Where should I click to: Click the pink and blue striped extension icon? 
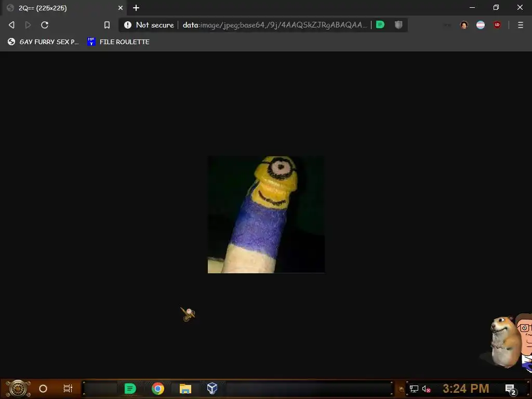481,25
